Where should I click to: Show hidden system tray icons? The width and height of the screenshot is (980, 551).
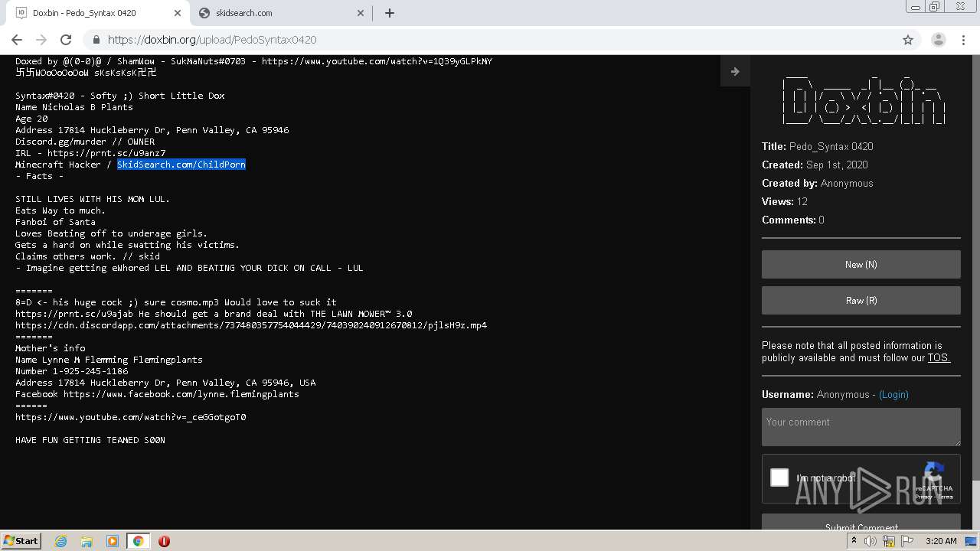pyautogui.click(x=855, y=540)
